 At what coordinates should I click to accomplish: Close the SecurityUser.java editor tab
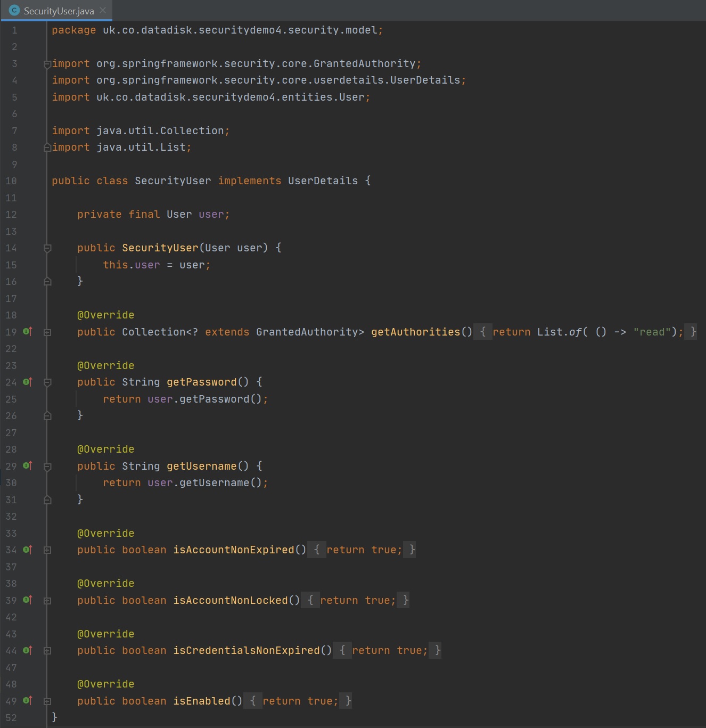tap(103, 11)
